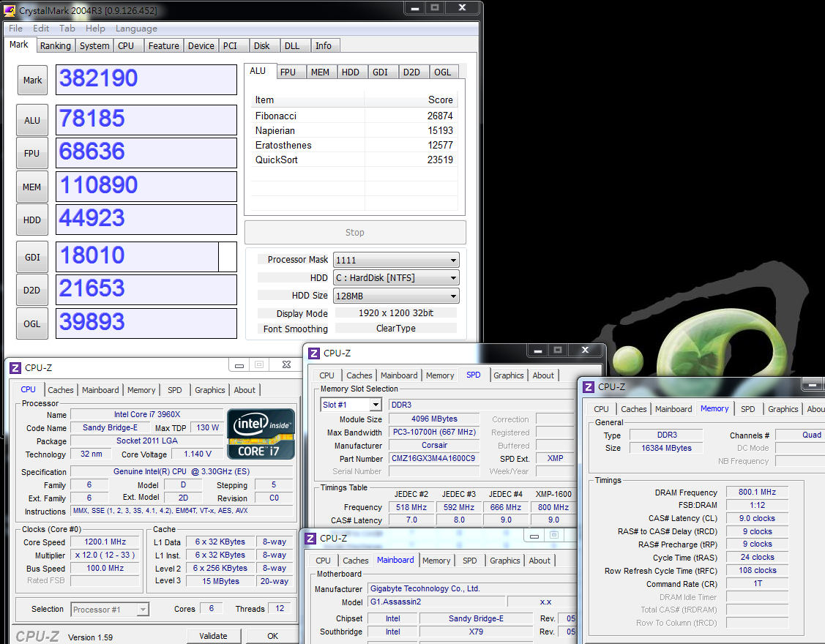Switch to the Device tab
The image size is (825, 644).
click(201, 46)
